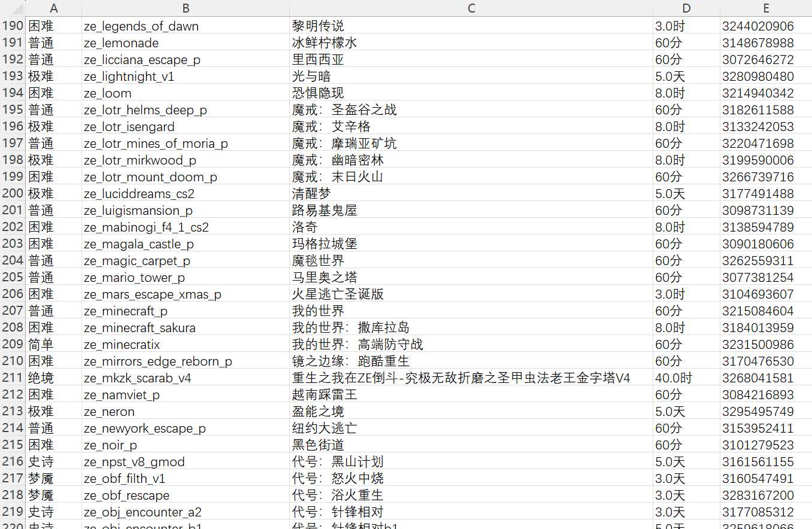The image size is (812, 529).
Task: Select ID cell 3280980480
Action: point(766,77)
